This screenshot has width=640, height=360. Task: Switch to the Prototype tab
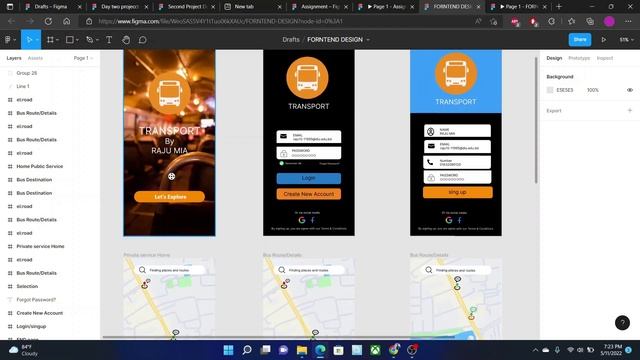[579, 58]
